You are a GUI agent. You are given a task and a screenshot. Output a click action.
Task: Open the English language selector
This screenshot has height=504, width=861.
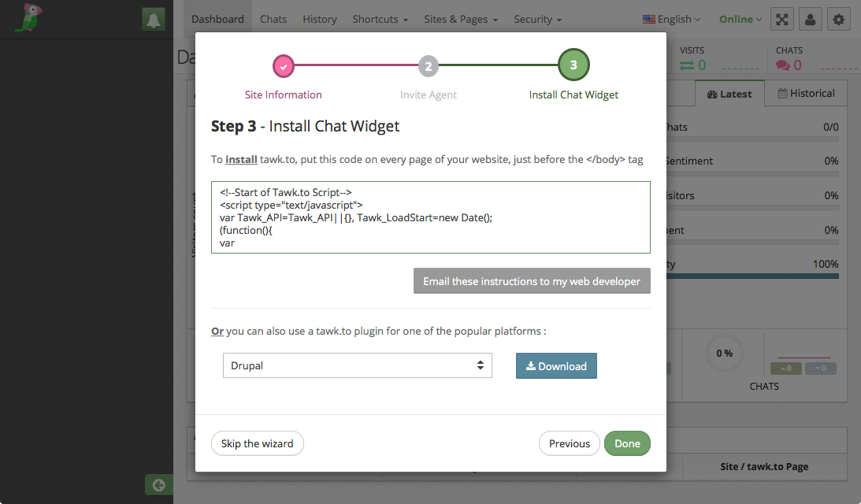[x=672, y=19]
